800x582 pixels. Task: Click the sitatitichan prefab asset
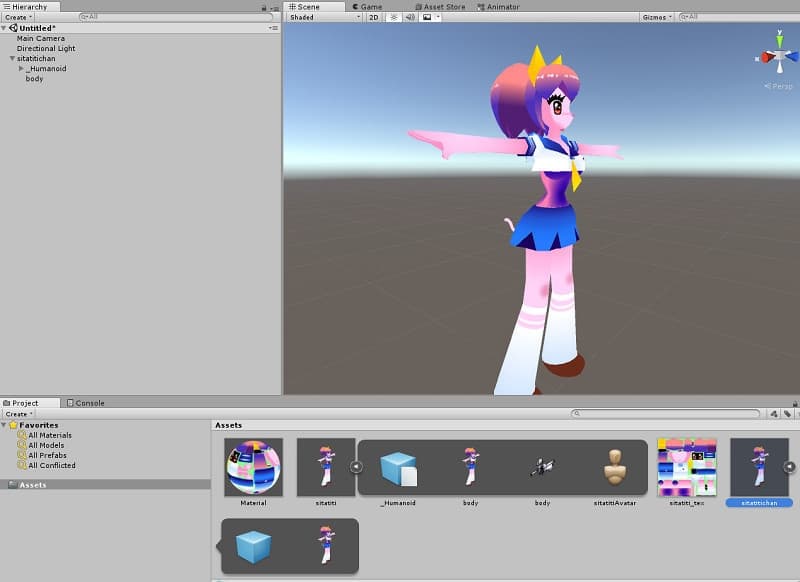pyautogui.click(x=759, y=467)
